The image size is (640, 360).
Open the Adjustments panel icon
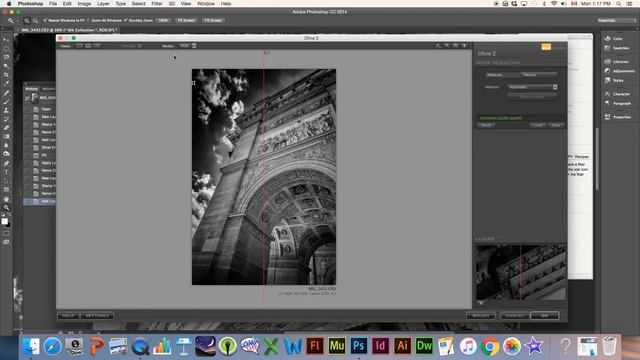(607, 71)
